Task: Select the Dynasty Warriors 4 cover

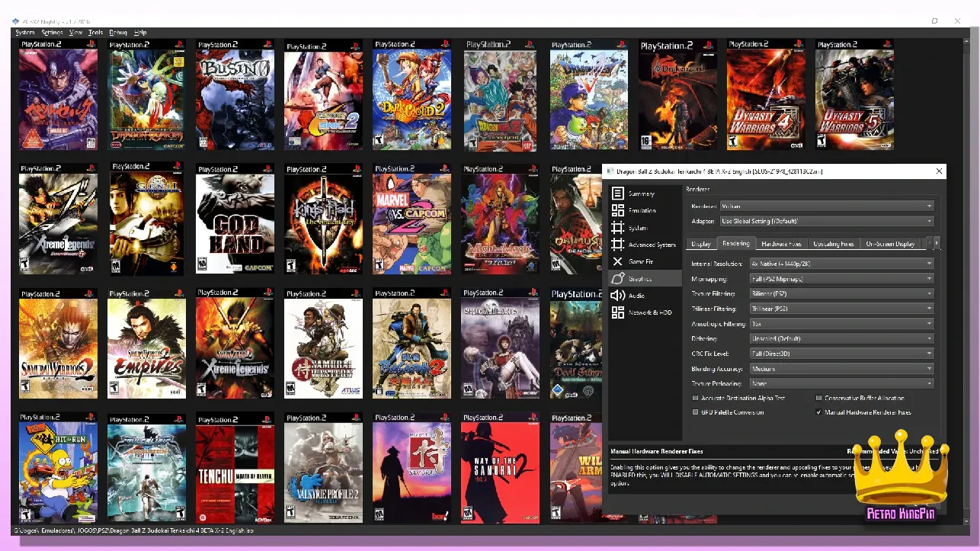Action: [766, 95]
